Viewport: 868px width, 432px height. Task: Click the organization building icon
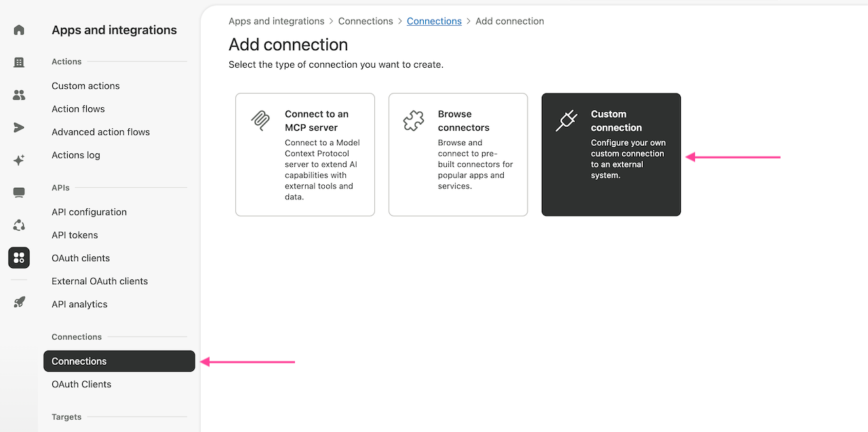pos(19,62)
